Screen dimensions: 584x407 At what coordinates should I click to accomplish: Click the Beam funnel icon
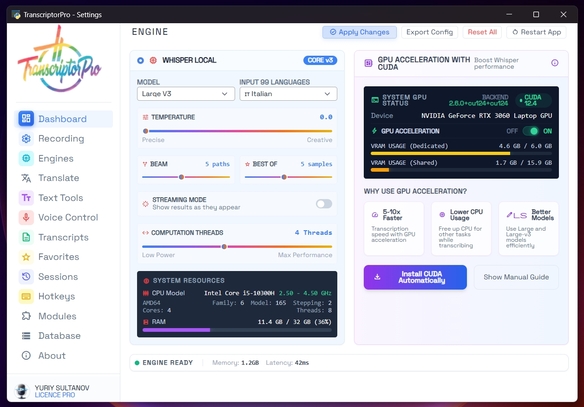click(145, 164)
